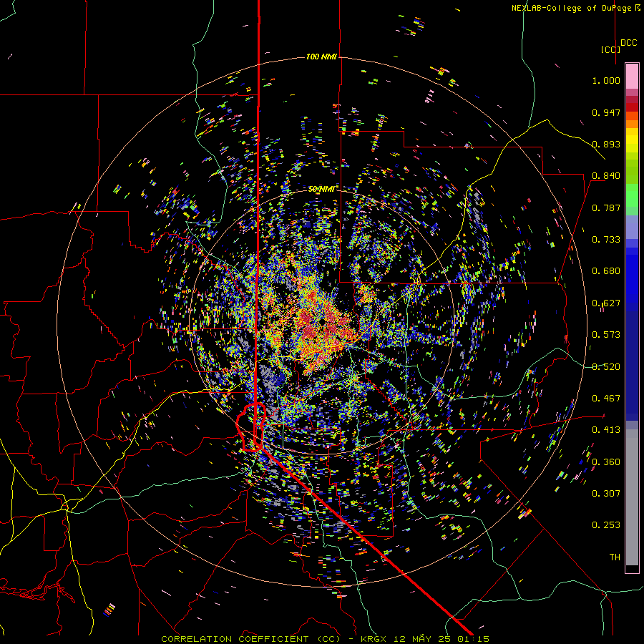Pick the pink swatch at top of color bar

[632, 76]
